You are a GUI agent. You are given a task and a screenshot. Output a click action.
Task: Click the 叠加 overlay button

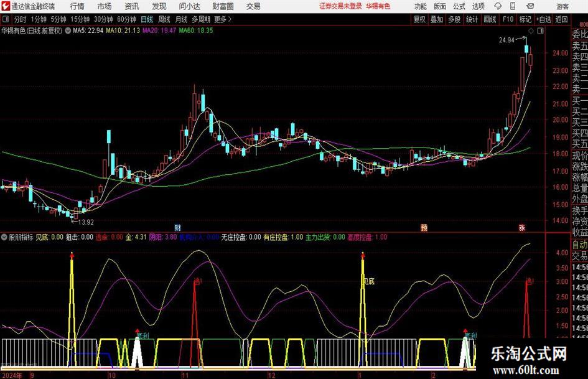click(437, 19)
